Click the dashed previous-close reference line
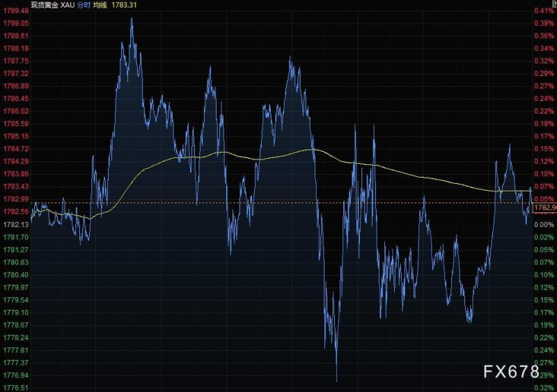Image resolution: width=557 pixels, height=392 pixels. (281, 203)
